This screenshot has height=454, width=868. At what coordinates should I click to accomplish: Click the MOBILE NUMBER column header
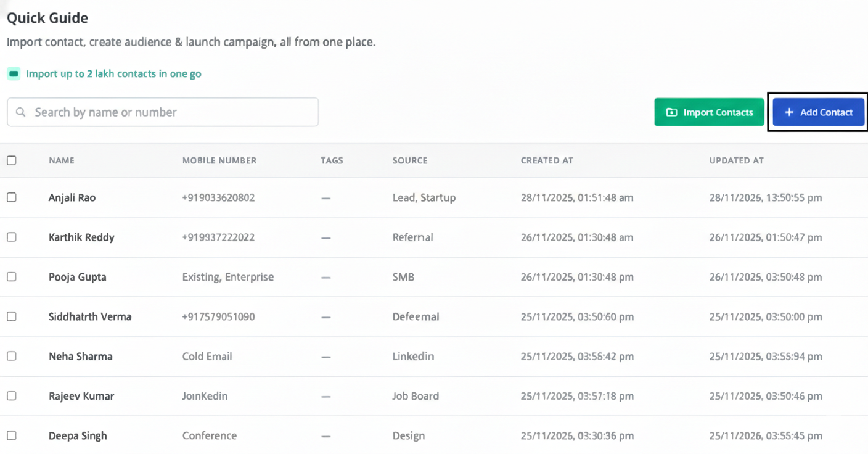(x=219, y=160)
